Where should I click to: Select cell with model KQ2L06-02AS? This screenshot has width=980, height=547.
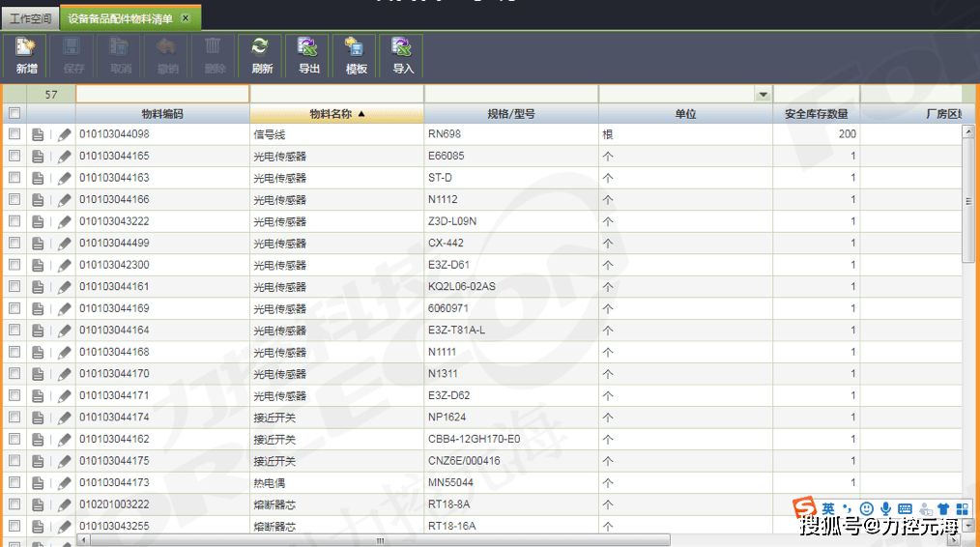[511, 287]
